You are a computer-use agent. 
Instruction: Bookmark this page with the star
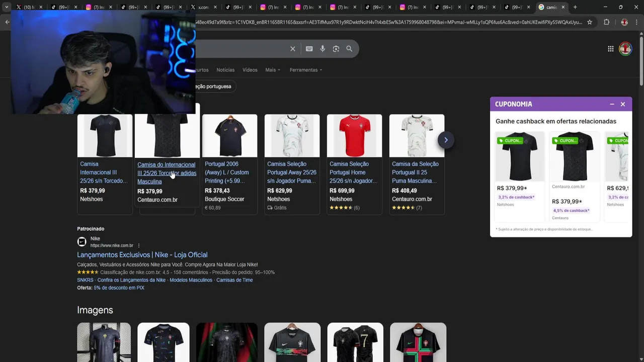[590, 22]
